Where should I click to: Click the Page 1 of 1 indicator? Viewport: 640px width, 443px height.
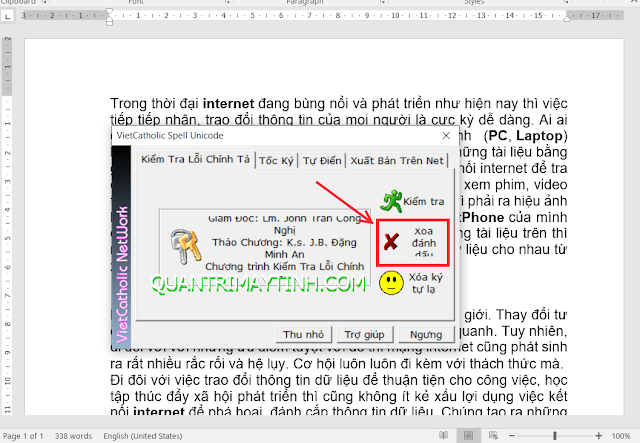22,436
